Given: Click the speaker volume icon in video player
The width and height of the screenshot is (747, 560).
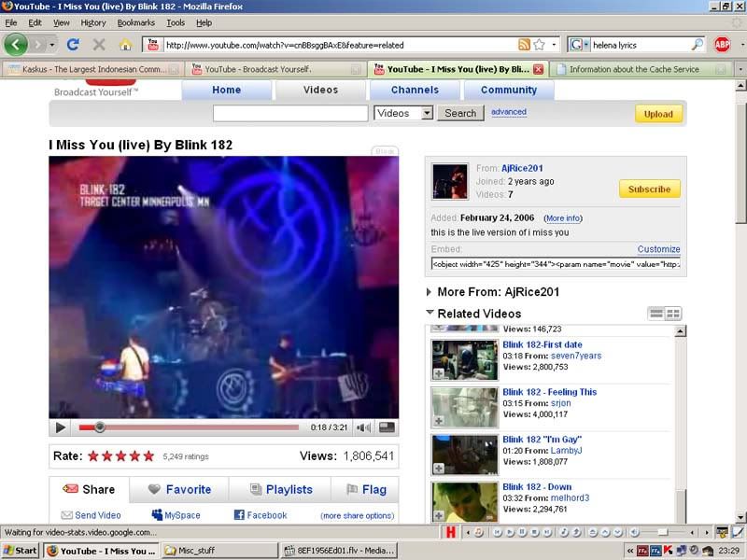Looking at the screenshot, I should click(x=363, y=427).
